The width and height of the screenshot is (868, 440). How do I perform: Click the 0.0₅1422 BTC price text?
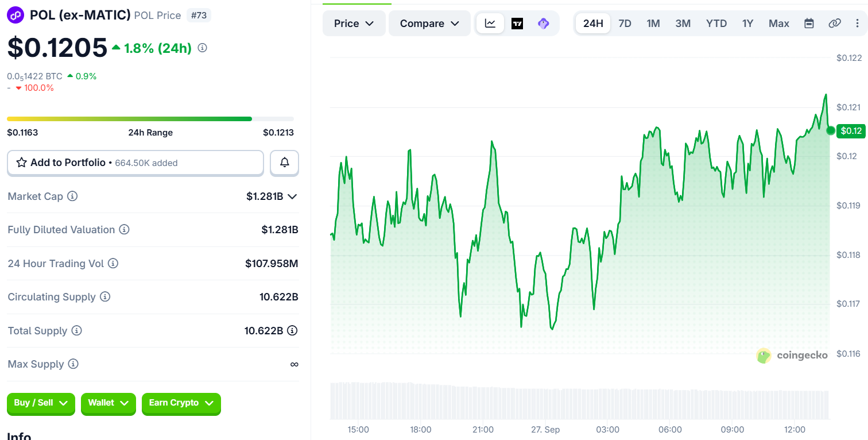pyautogui.click(x=34, y=76)
